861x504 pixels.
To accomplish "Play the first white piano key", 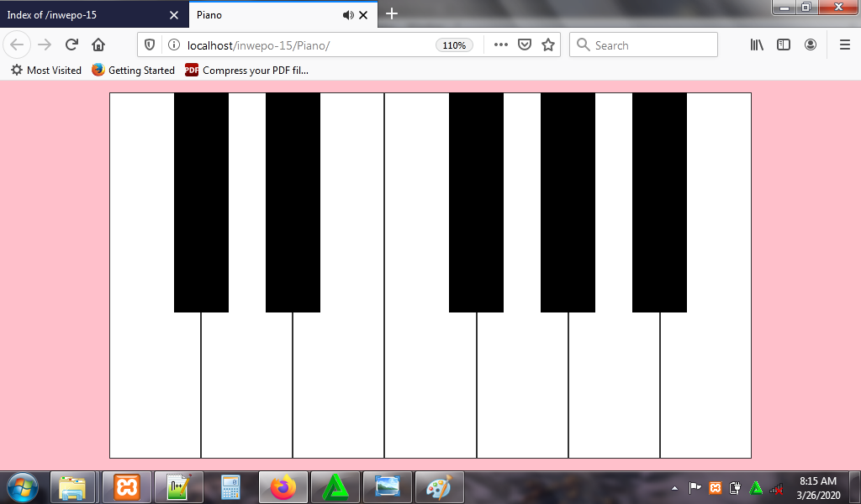I will [156, 384].
